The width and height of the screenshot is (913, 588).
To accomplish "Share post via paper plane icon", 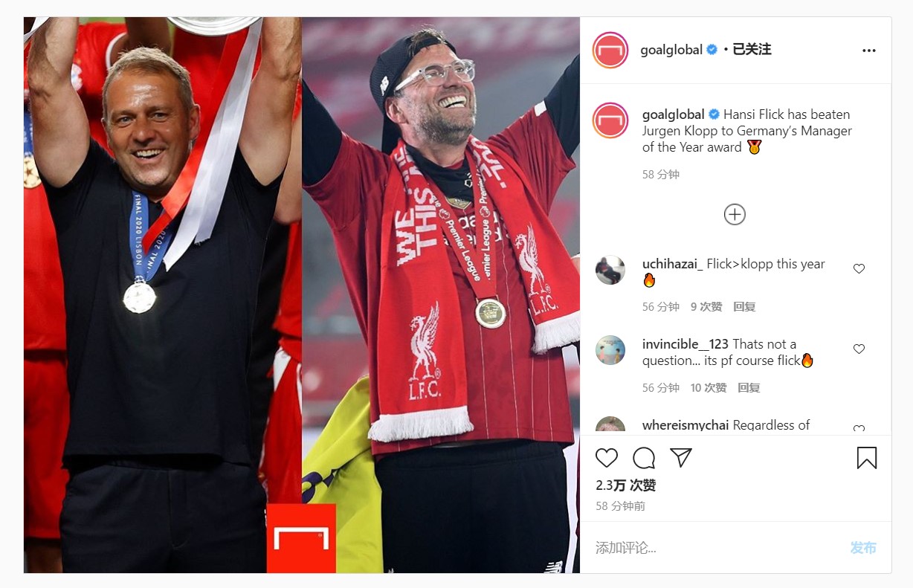I will [681, 457].
